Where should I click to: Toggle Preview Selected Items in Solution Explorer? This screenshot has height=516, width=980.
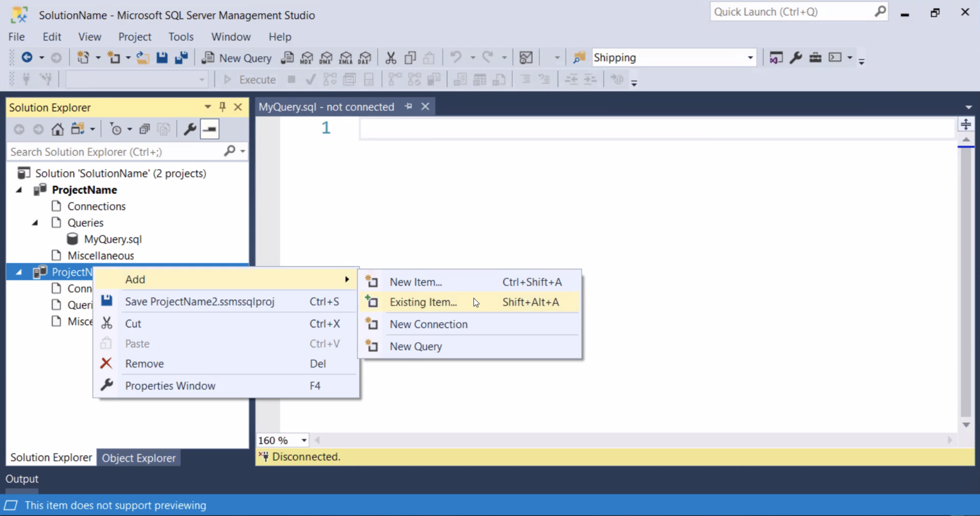pyautogui.click(x=210, y=129)
